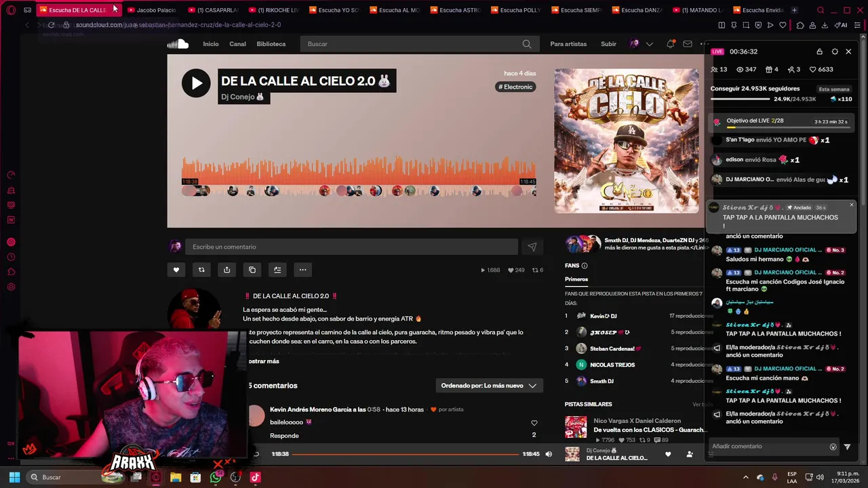The image size is (868, 488).
Task: Open the TikTok app in the taskbar
Action: (x=255, y=477)
